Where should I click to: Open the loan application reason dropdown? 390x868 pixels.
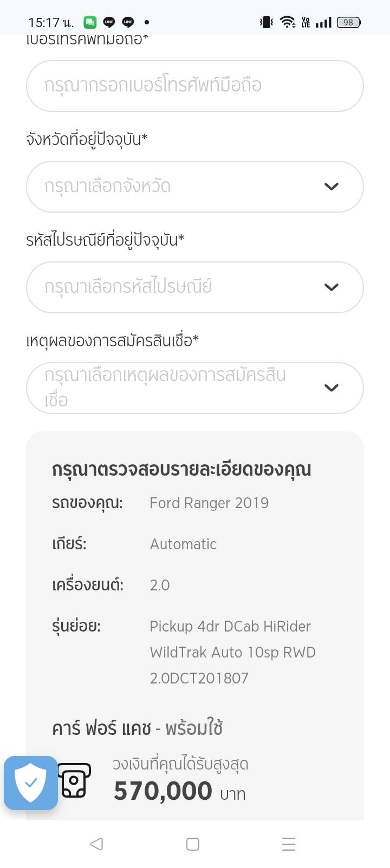(179, 388)
